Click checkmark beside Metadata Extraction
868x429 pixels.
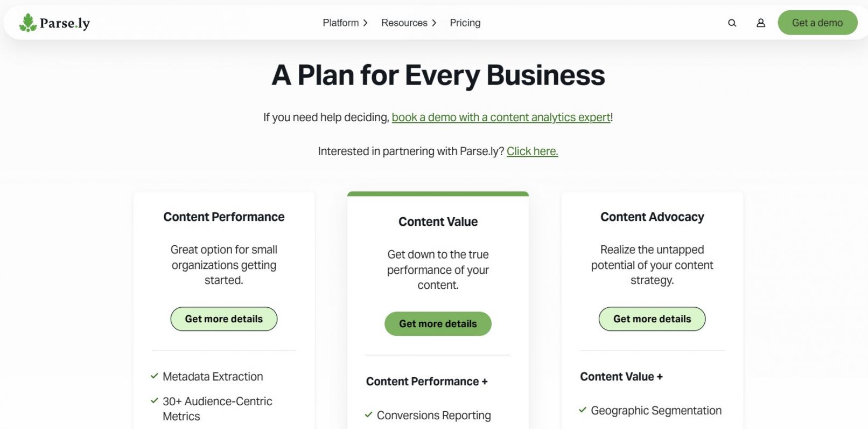point(155,376)
